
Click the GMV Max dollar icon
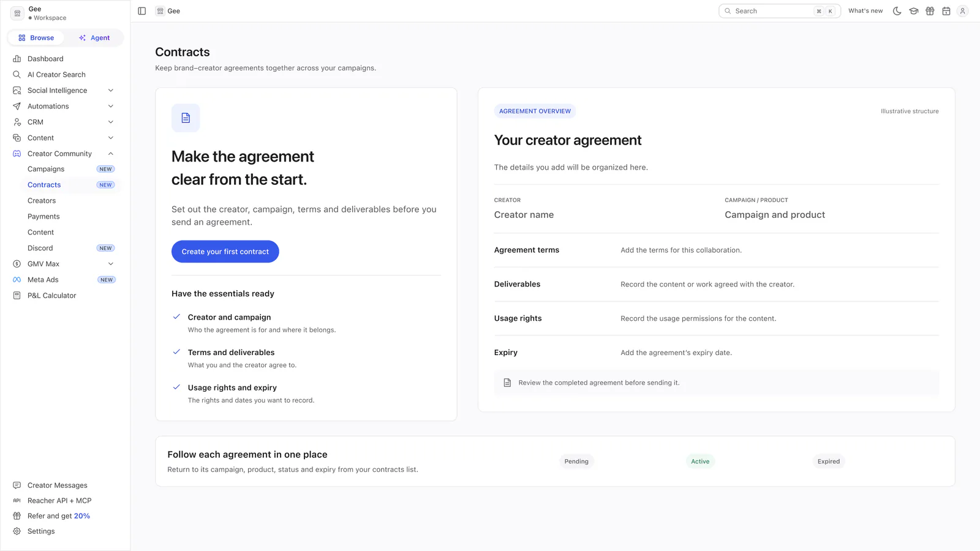17,264
